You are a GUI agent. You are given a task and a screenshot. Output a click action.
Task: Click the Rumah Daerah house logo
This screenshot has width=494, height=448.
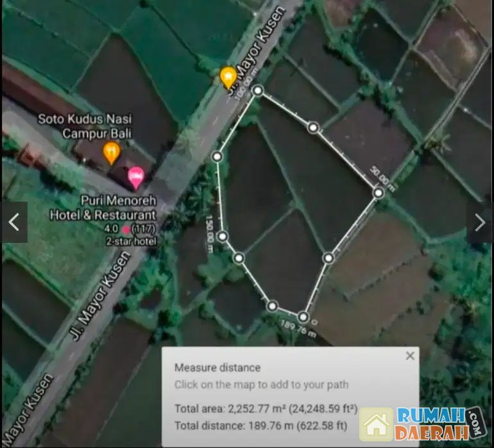377,424
